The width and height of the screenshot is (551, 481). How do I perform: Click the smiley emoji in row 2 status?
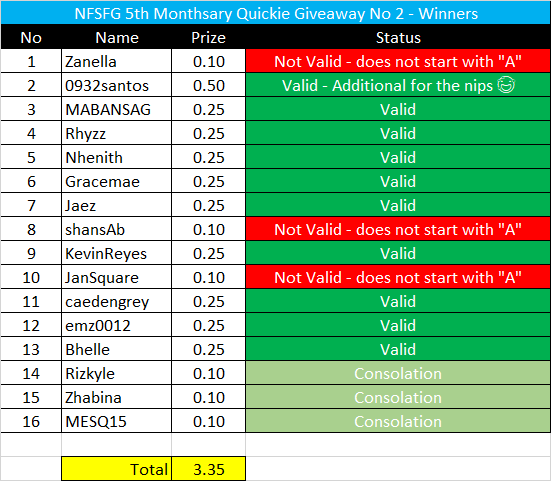tap(506, 85)
